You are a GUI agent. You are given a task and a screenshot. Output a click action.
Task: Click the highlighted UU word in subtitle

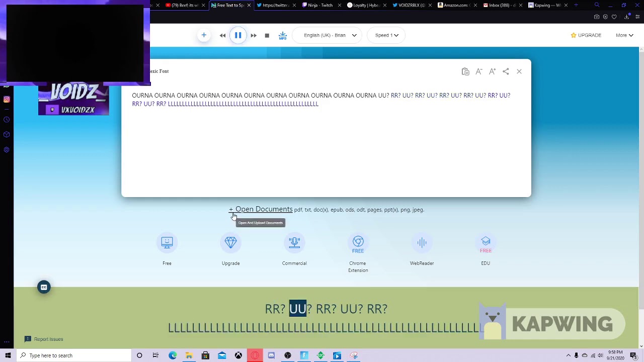297,309
